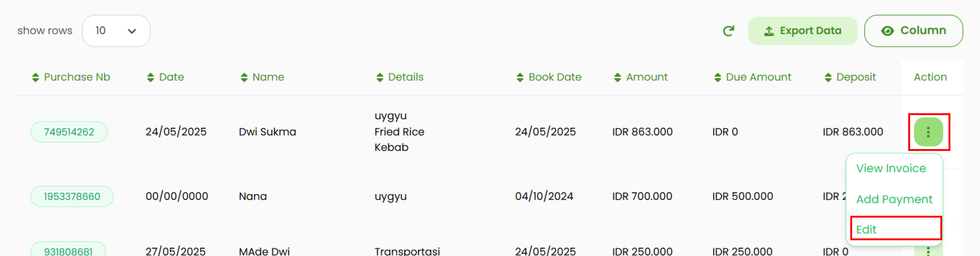Select View Invoice from action menu
This screenshot has width=980, height=256.
pos(891,168)
